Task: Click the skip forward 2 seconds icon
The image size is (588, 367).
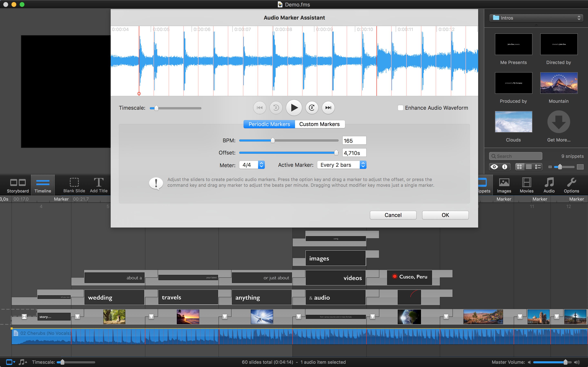Action: click(x=312, y=108)
